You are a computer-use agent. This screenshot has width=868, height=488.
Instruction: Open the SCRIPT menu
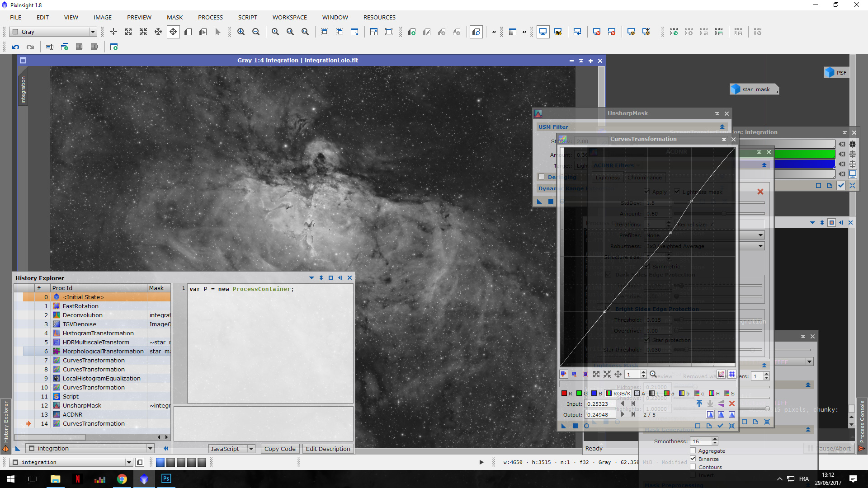pos(248,17)
